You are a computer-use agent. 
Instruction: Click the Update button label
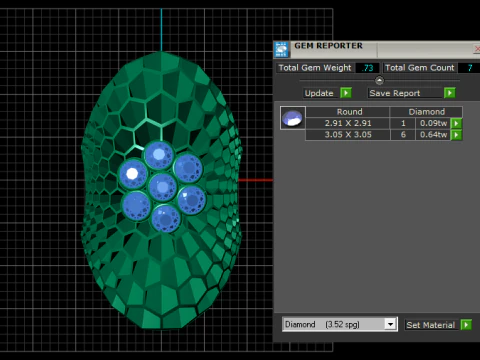(x=319, y=93)
